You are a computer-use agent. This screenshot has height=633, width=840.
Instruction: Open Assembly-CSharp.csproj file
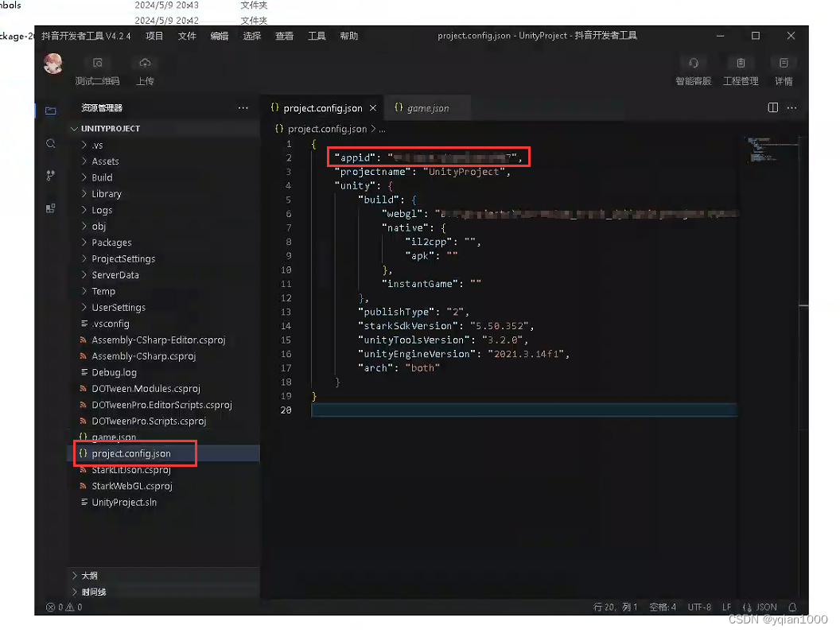coord(163,356)
